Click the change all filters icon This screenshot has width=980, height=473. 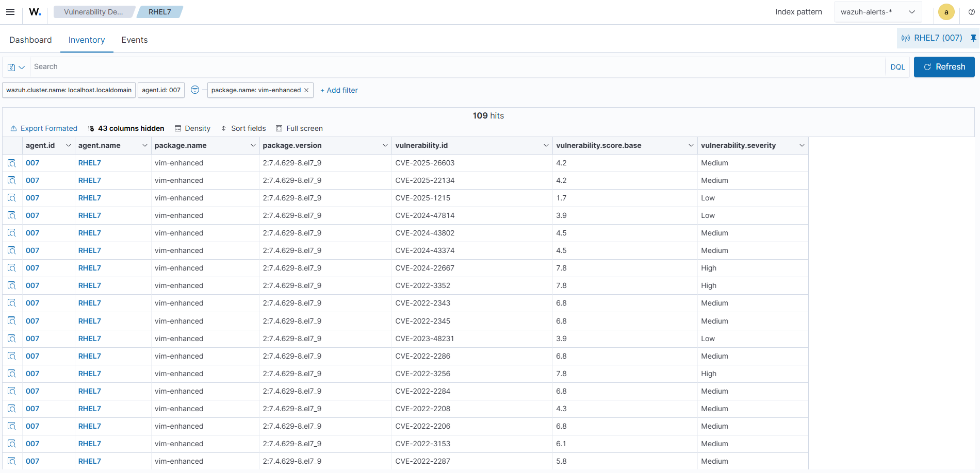coord(195,90)
